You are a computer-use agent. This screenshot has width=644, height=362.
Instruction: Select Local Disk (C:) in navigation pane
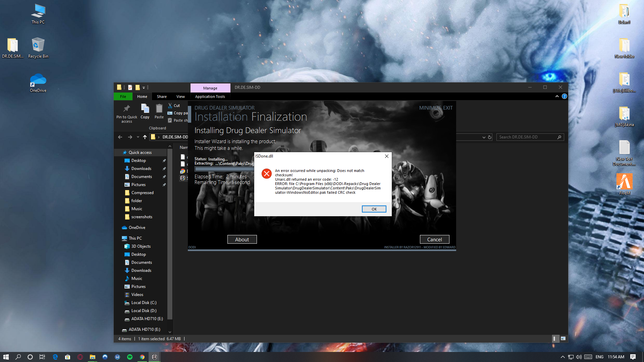[144, 303]
